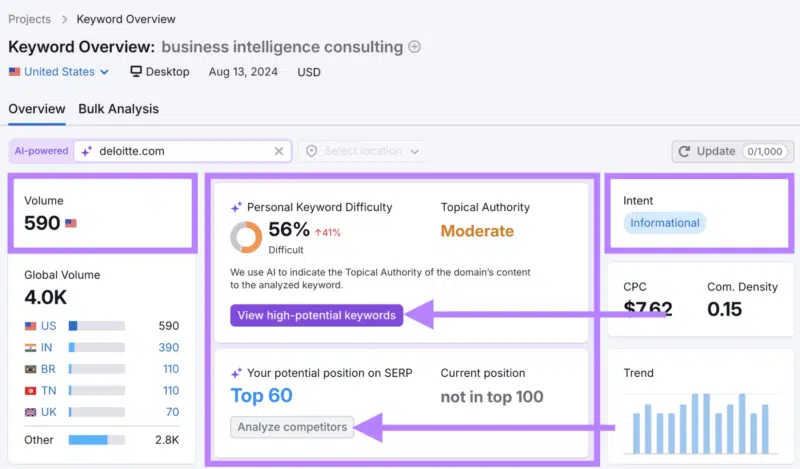Viewport: 800px width, 469px height.
Task: Click the location pin icon
Action: (x=312, y=151)
